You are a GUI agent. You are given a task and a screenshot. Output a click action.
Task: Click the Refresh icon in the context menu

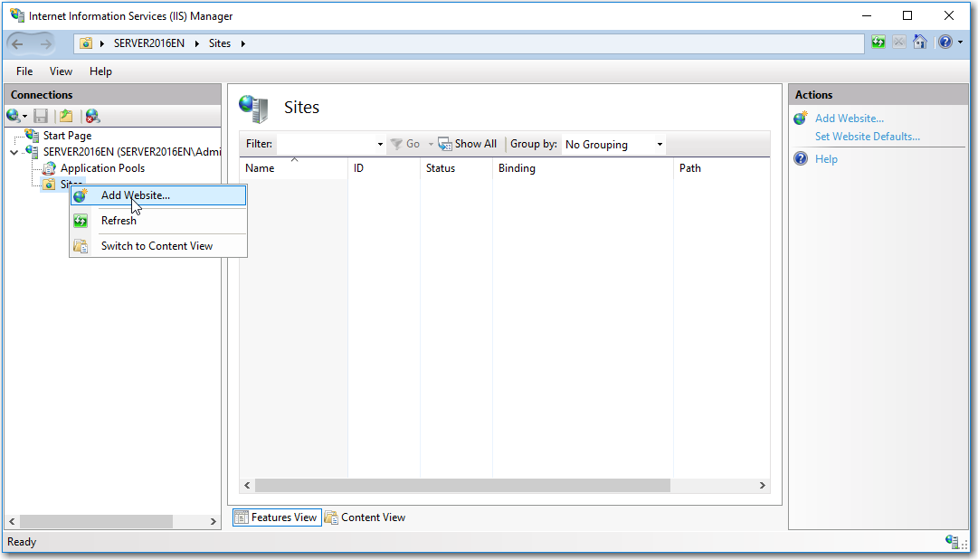[x=81, y=221]
